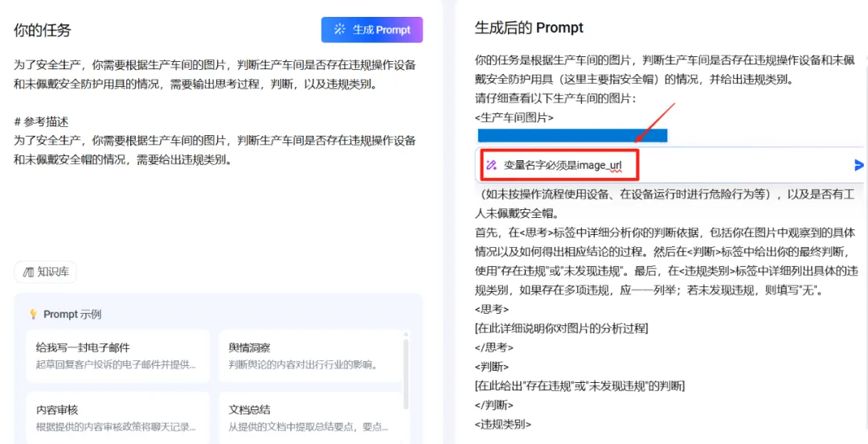The width and height of the screenshot is (868, 444).
Task: Click the 你的任务 heading text
Action: point(43,30)
